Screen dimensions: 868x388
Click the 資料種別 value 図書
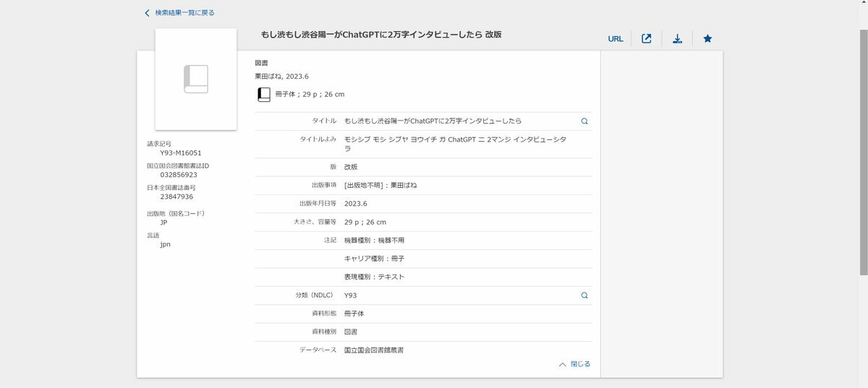click(x=351, y=332)
